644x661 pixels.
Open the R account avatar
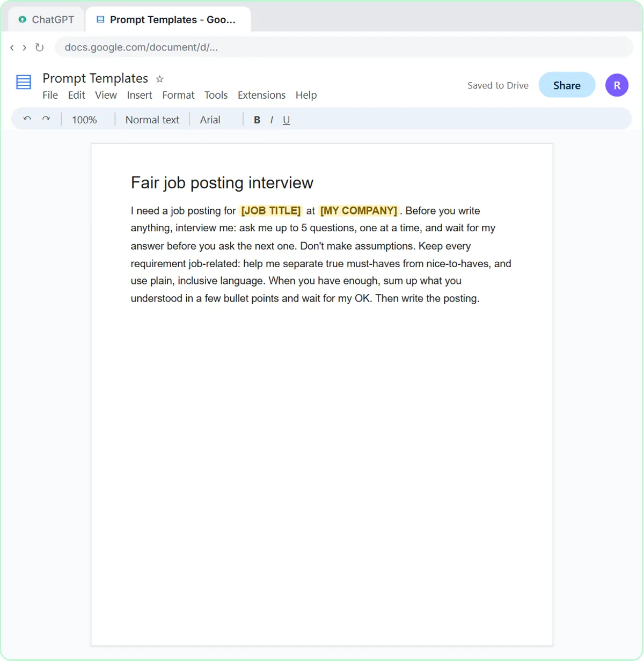(x=617, y=85)
